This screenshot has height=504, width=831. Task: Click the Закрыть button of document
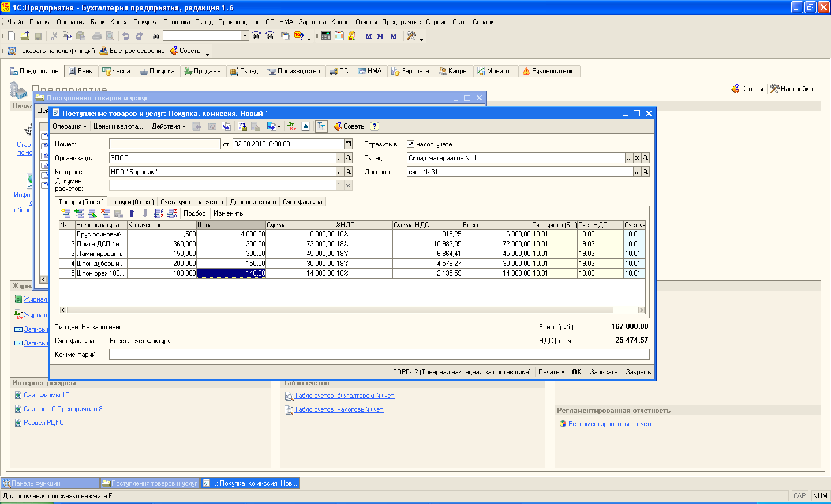click(638, 372)
